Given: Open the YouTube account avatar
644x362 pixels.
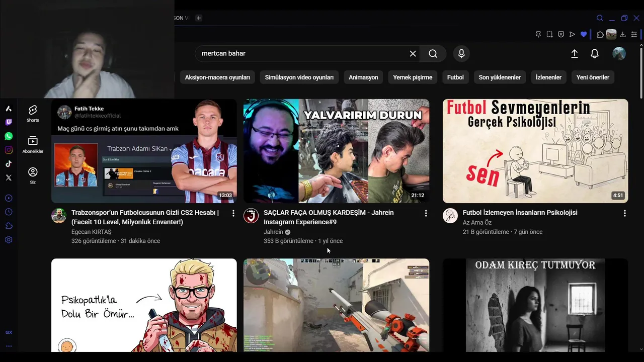Looking at the screenshot, I should point(619,53).
